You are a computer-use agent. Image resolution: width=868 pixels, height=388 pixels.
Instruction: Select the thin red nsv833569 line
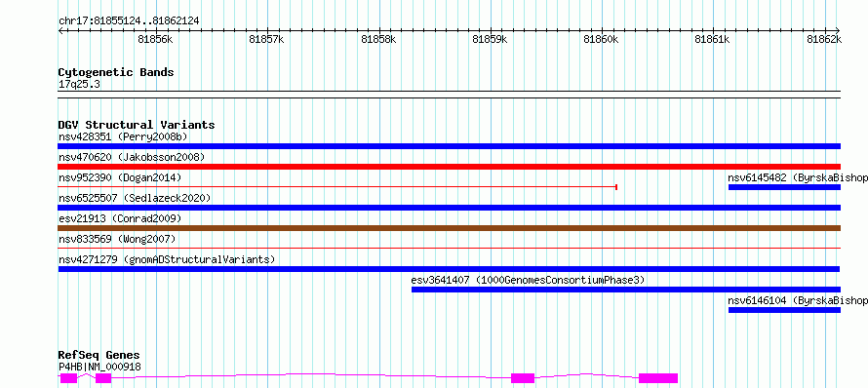coord(449,248)
